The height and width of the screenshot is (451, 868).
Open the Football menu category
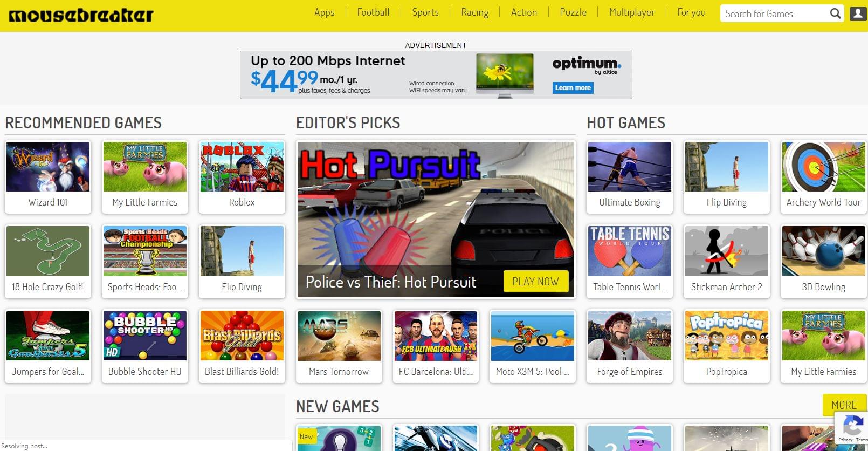point(373,12)
